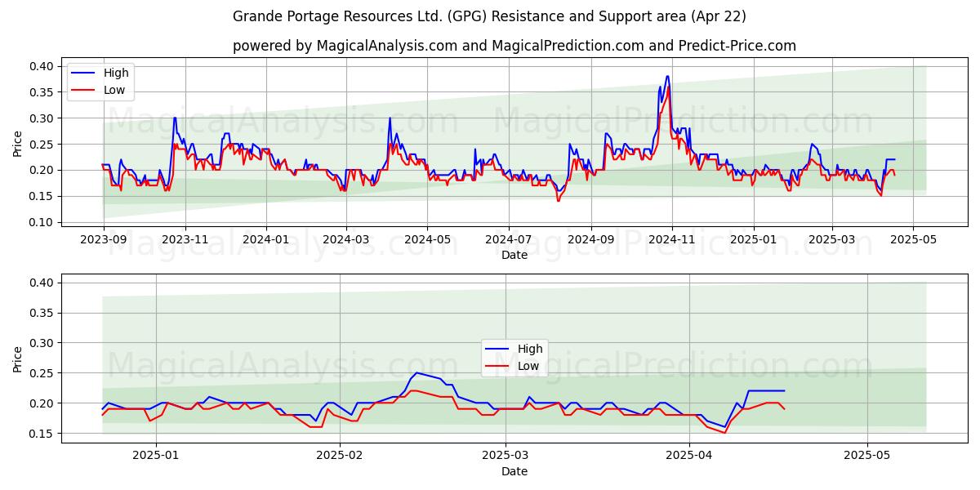Click the 0.25 y-axis value on bottom chart
This screenshot has width=980, height=490.
pos(42,373)
